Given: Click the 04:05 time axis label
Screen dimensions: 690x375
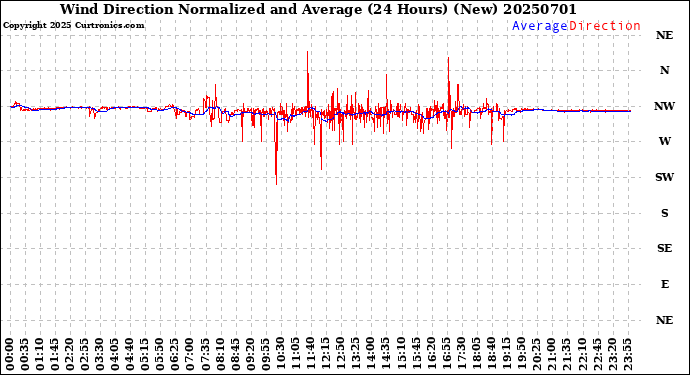Looking at the screenshot, I should point(115,355).
